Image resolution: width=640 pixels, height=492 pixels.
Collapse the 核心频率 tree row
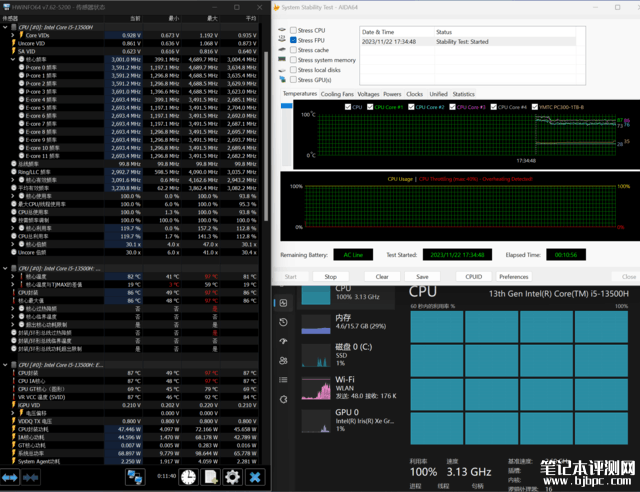point(13,59)
